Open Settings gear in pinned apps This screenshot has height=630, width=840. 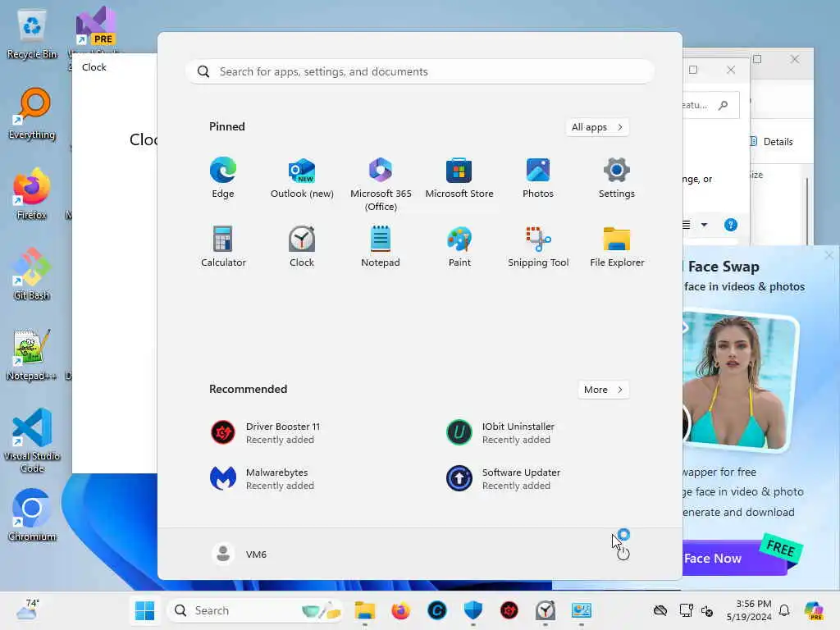(617, 178)
